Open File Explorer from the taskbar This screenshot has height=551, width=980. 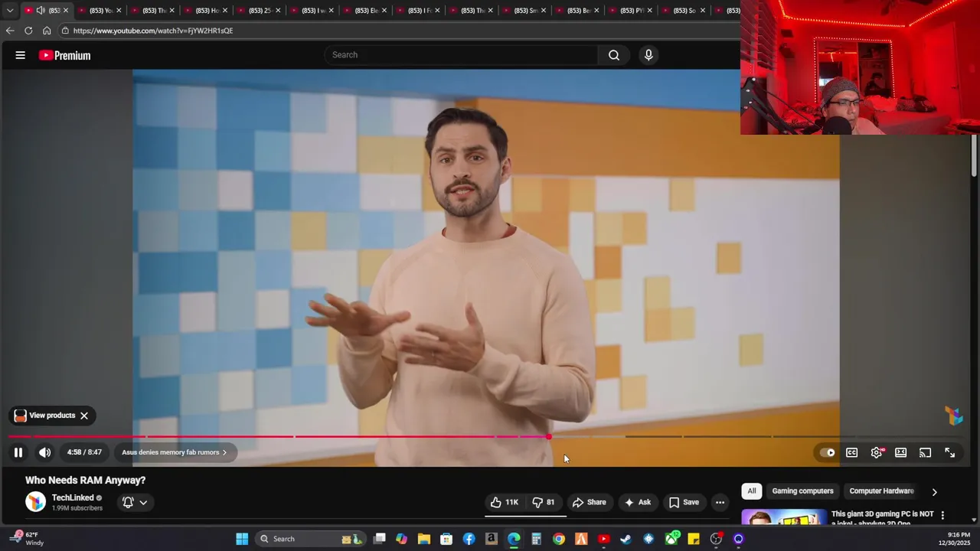click(424, 539)
